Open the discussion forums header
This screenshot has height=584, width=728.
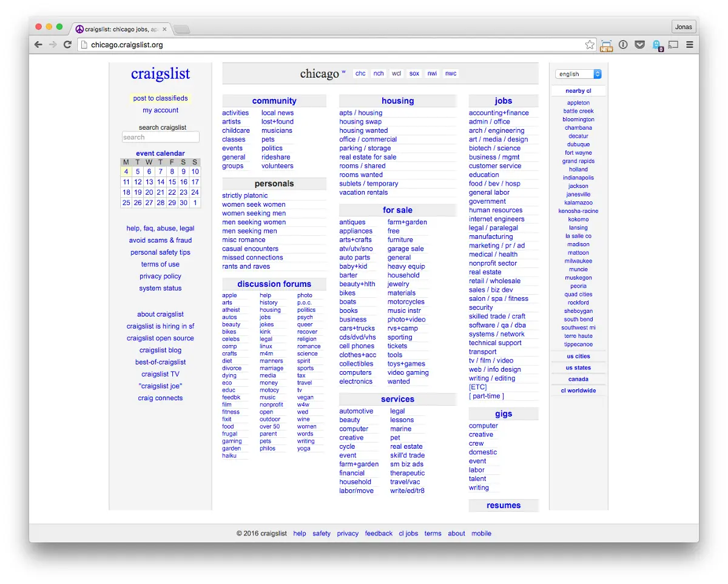pyautogui.click(x=274, y=284)
